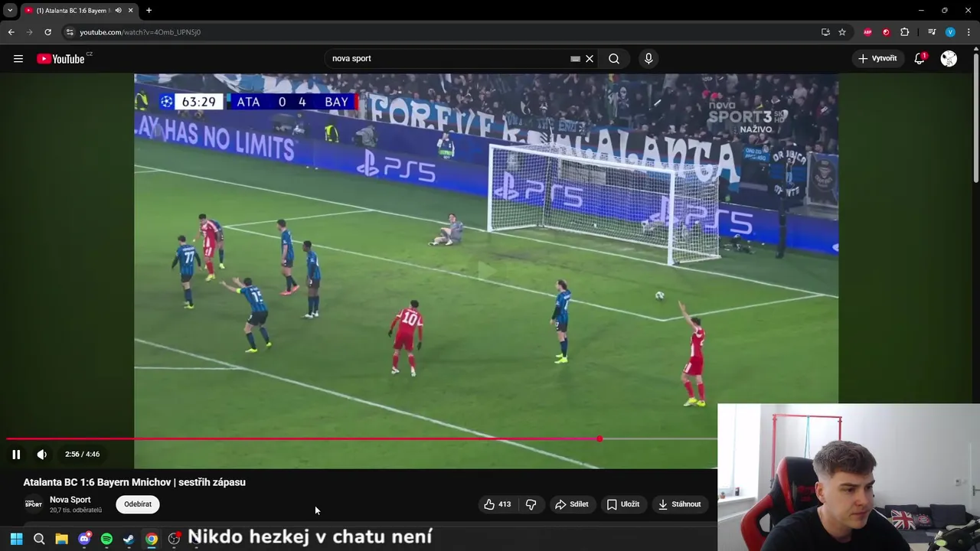Open the Chrome three-dot menu

tap(969, 32)
